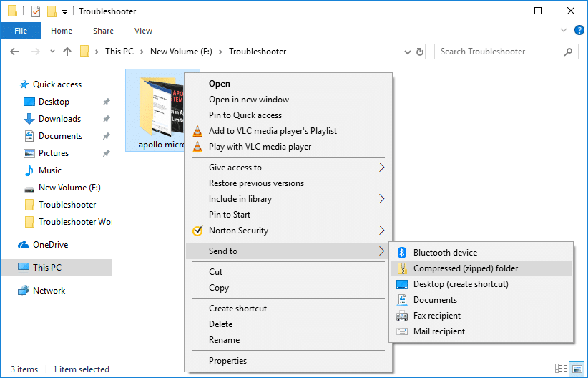Switch to details view layout
Image resolution: width=588 pixels, height=378 pixels.
[x=561, y=369]
